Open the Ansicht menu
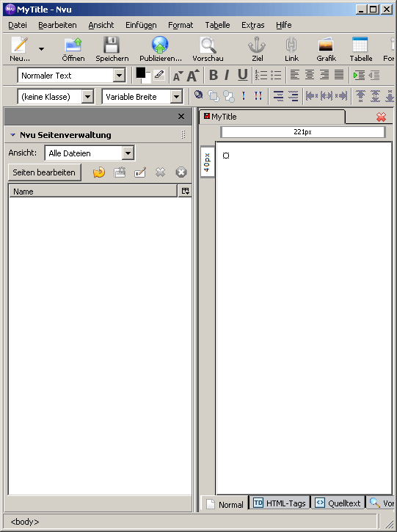The image size is (397, 532). [x=101, y=25]
